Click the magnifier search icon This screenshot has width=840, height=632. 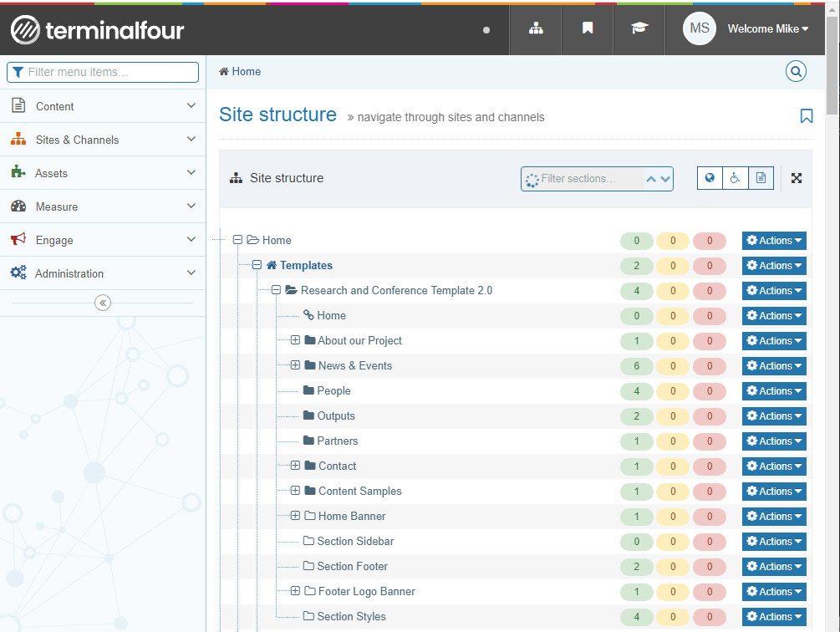[x=796, y=72]
